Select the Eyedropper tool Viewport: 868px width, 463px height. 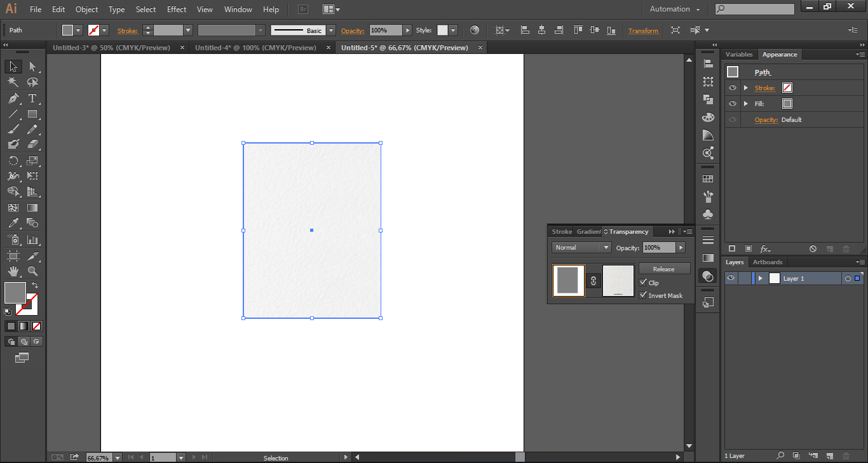pyautogui.click(x=13, y=223)
